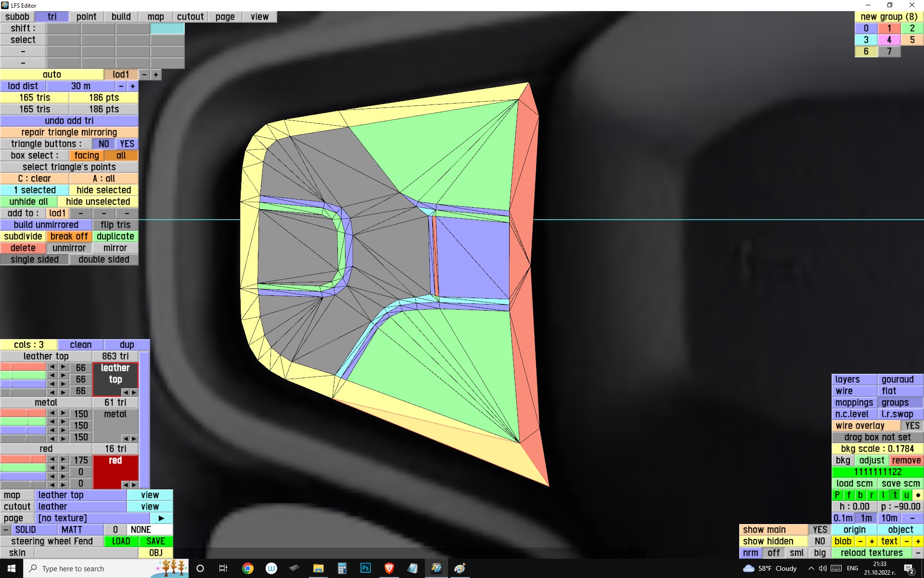Screen dimensions: 924x578
Task: Open Google Chrome from the taskbar
Action: [247, 568]
